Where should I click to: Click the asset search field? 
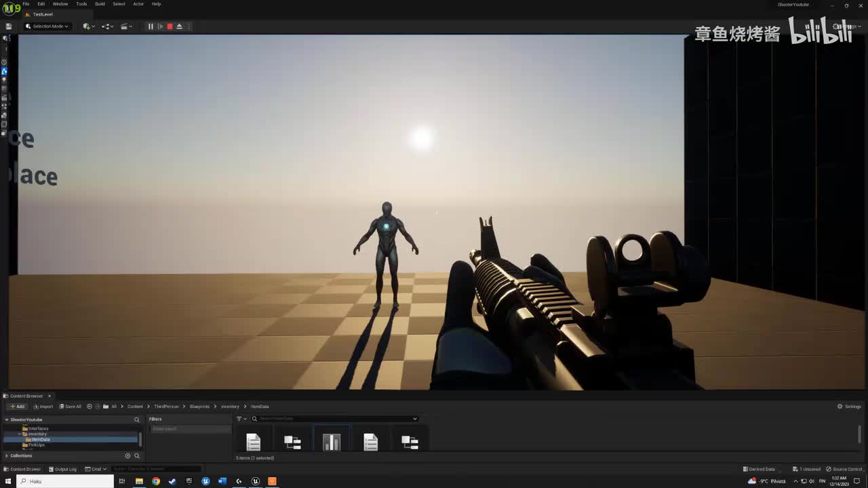click(334, 419)
